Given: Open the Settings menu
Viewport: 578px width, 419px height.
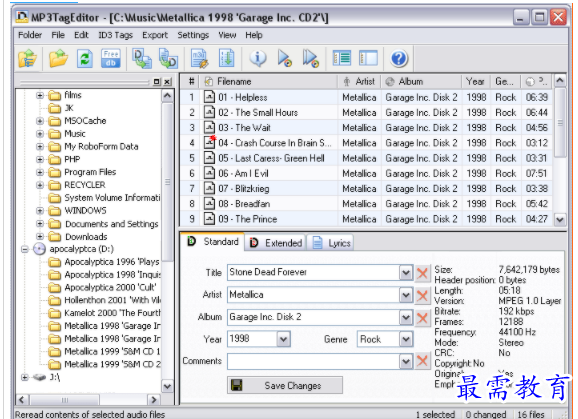Looking at the screenshot, I should pyautogui.click(x=193, y=35).
